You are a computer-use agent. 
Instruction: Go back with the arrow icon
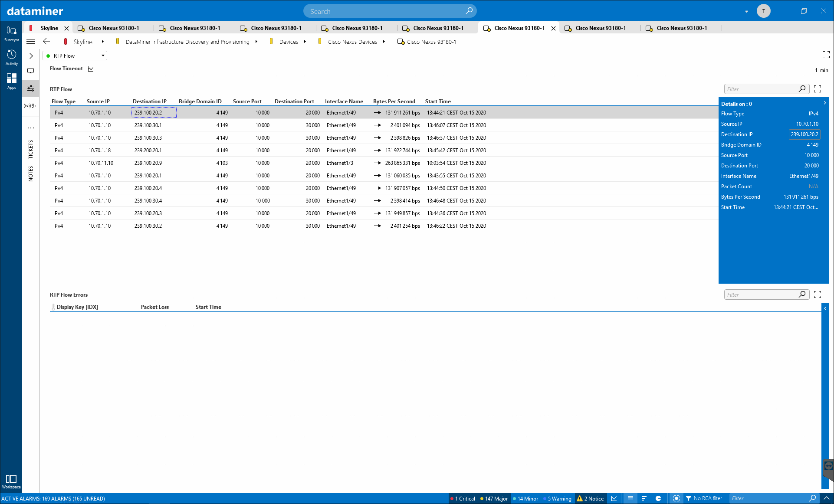point(46,42)
